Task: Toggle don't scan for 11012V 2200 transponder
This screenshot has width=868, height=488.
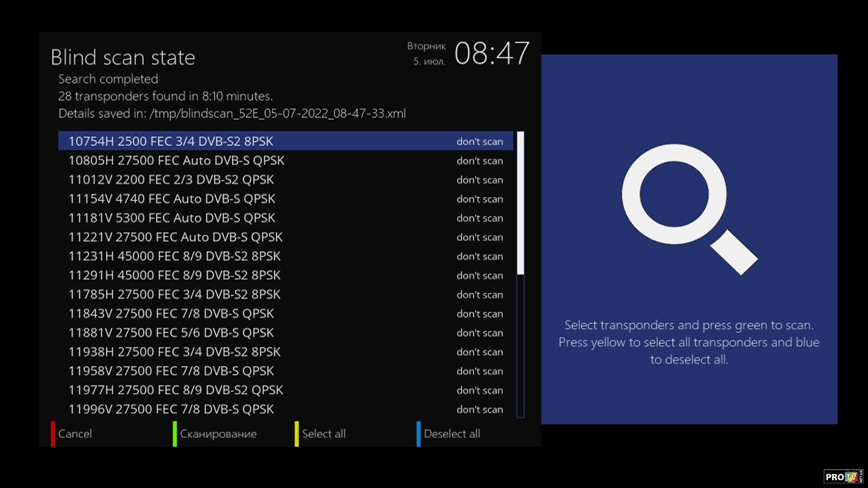Action: click(480, 180)
